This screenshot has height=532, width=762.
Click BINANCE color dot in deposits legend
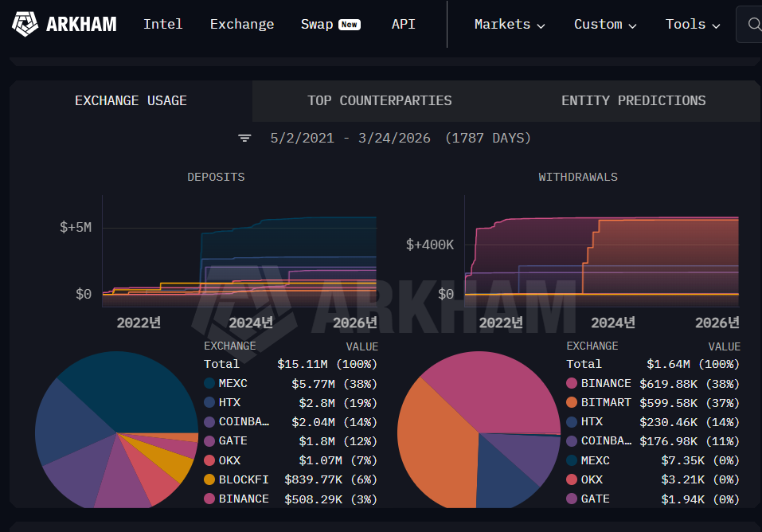[209, 499]
